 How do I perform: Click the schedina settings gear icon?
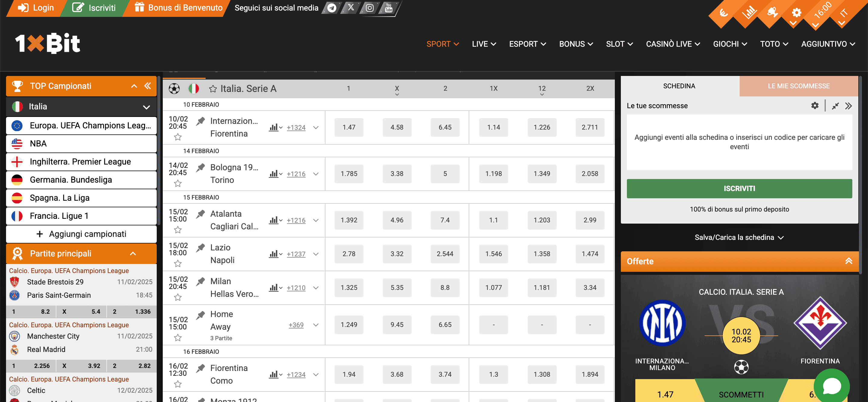(815, 105)
